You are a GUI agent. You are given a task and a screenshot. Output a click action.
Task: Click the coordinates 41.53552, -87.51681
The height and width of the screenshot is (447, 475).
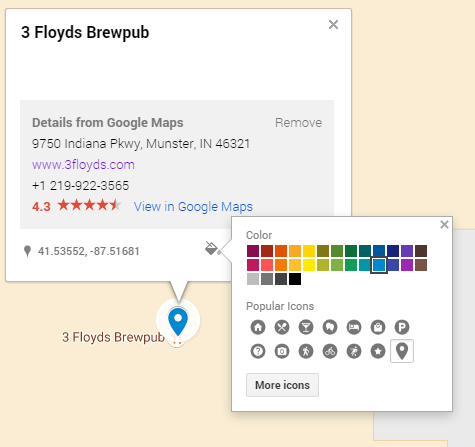(x=89, y=251)
